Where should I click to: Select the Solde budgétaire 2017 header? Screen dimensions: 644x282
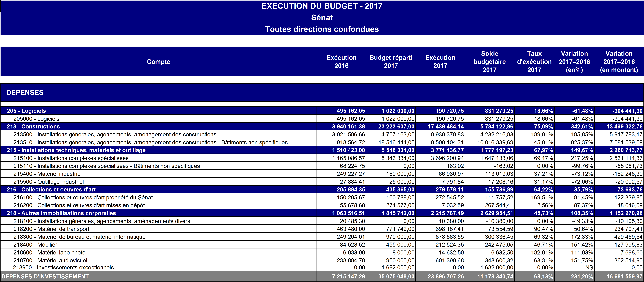pos(490,62)
